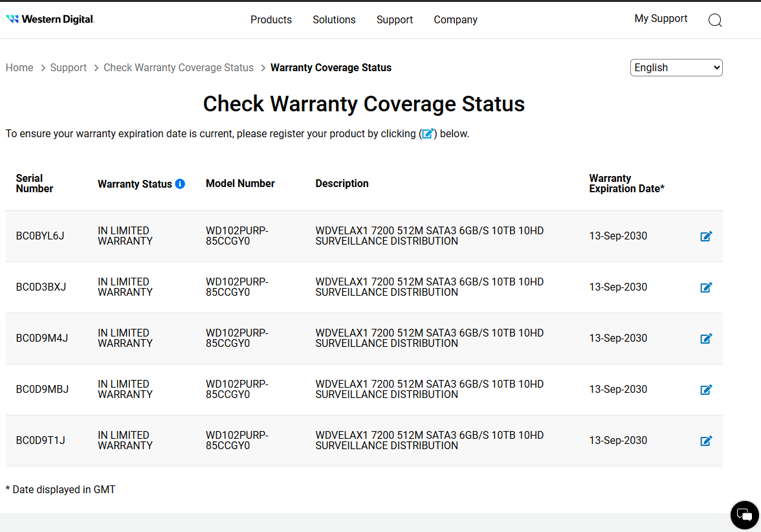Open the Solutions menu
Screen dimensions: 761x532
[334, 20]
